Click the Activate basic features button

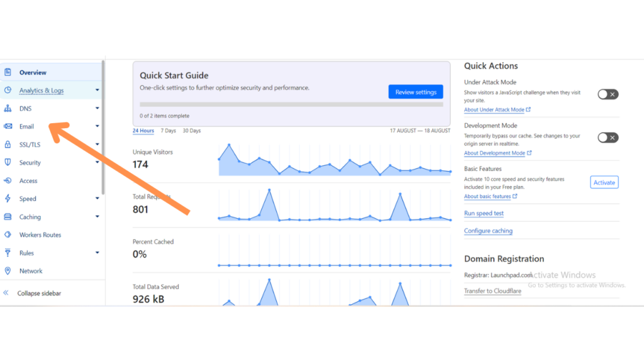coord(604,182)
